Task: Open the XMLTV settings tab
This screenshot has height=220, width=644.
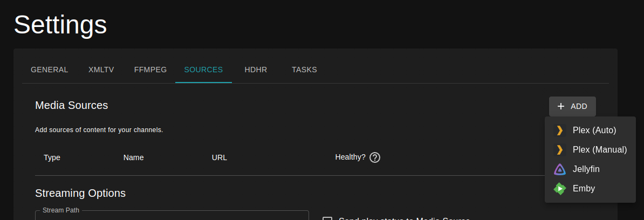Action: 101,70
